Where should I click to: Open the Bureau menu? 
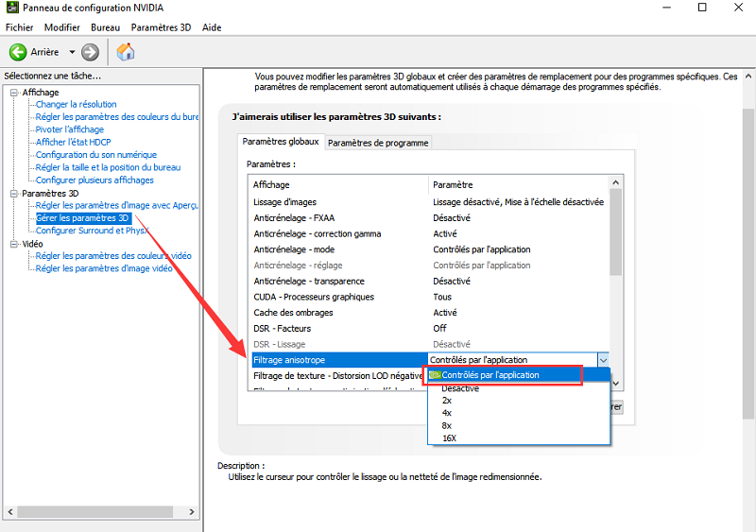pyautogui.click(x=105, y=27)
